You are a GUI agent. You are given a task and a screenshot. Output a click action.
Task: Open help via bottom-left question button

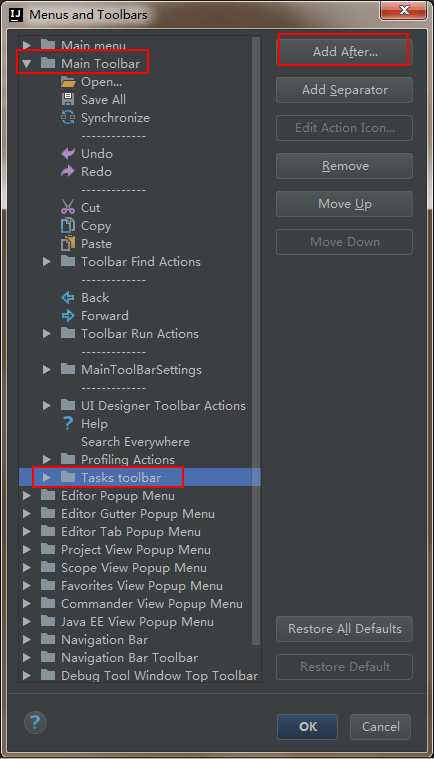tap(35, 723)
